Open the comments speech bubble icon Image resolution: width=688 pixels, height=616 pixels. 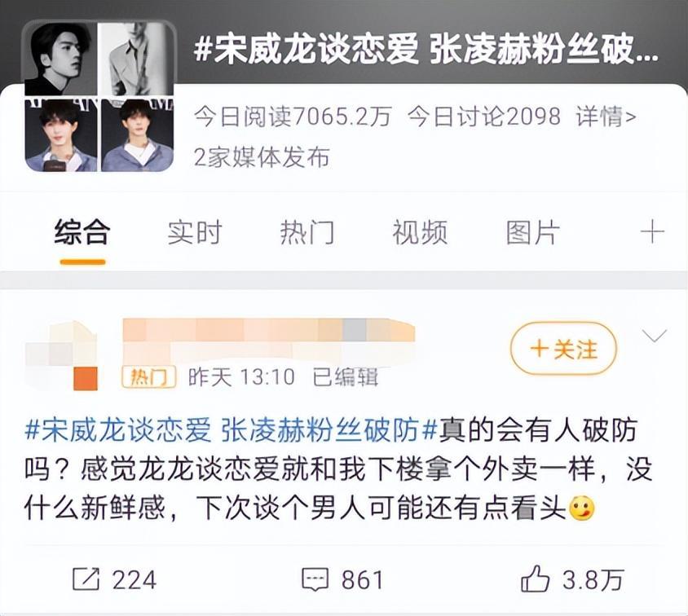coord(315,579)
